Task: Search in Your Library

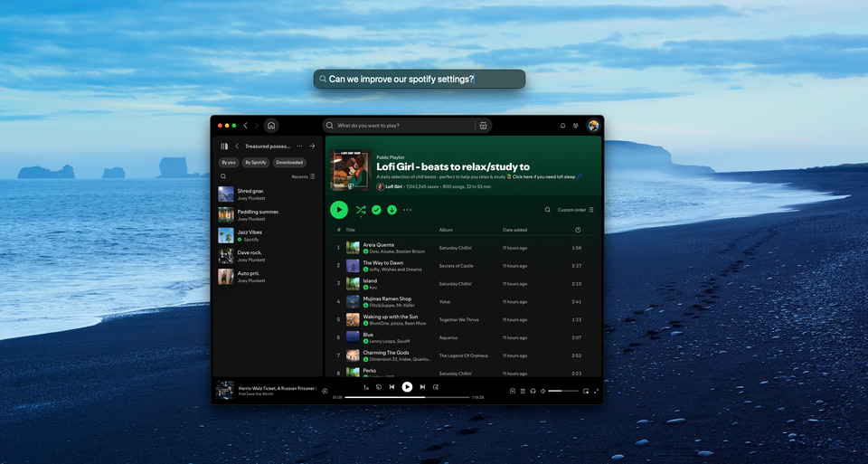Action: [223, 176]
